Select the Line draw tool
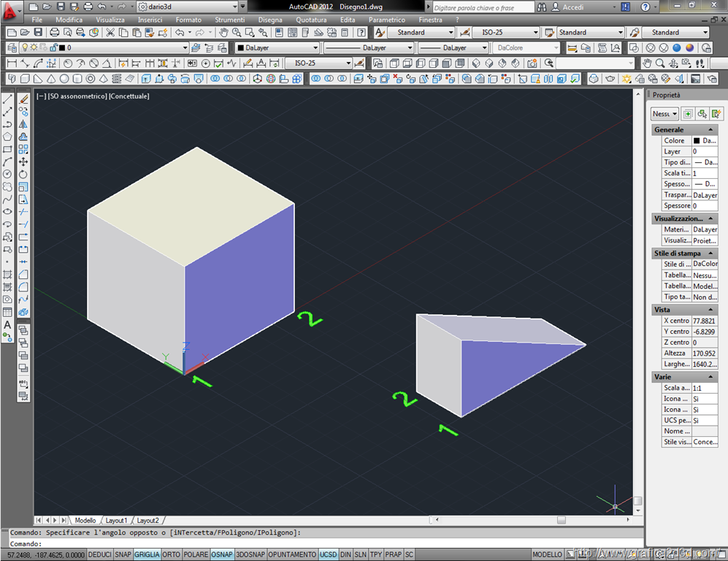 (7, 99)
